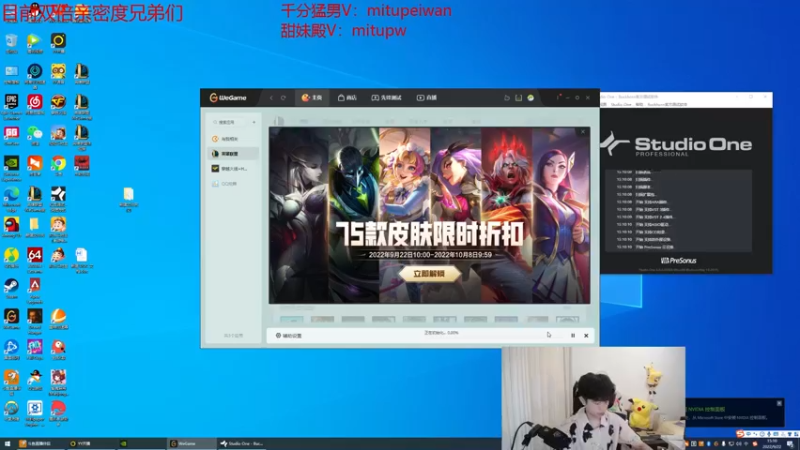Screen dimensions: 800x450
Task: Click the PreSonus logo on Studio One splash
Action: [x=678, y=260]
